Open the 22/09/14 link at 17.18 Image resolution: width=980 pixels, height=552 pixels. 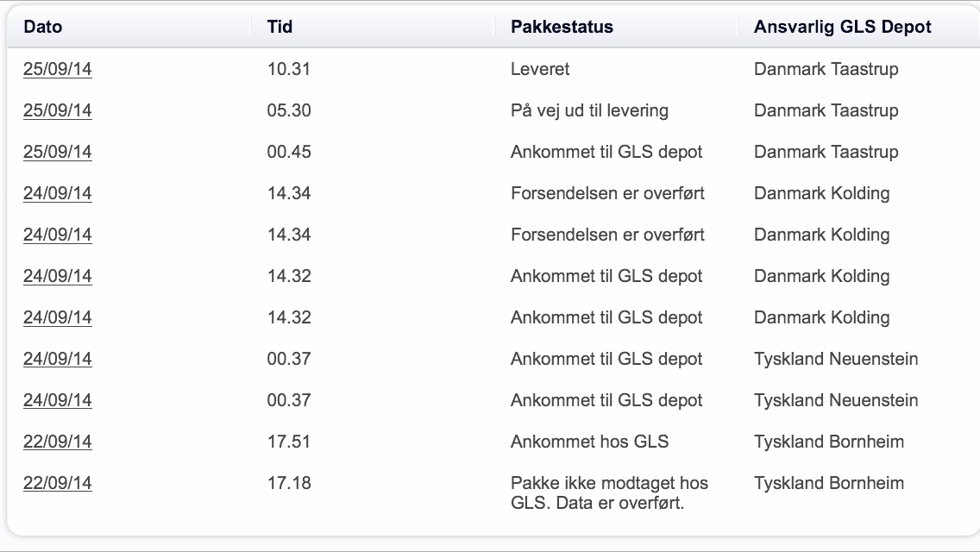coord(57,484)
